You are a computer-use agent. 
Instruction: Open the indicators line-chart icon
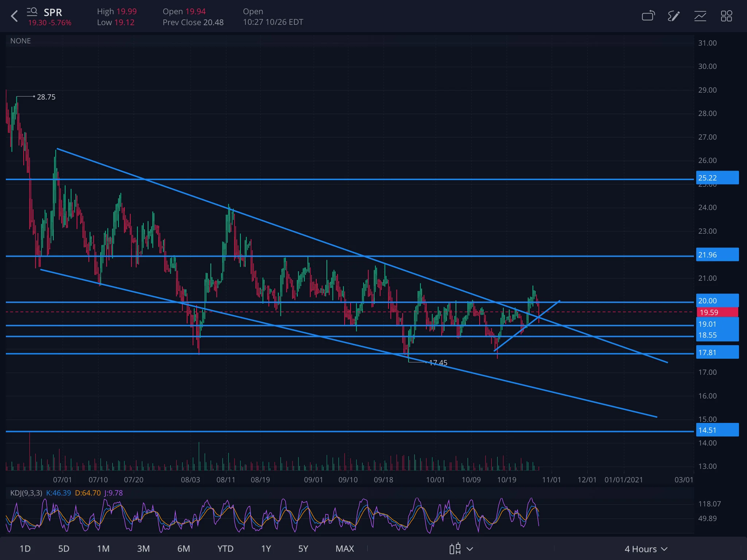point(700,16)
